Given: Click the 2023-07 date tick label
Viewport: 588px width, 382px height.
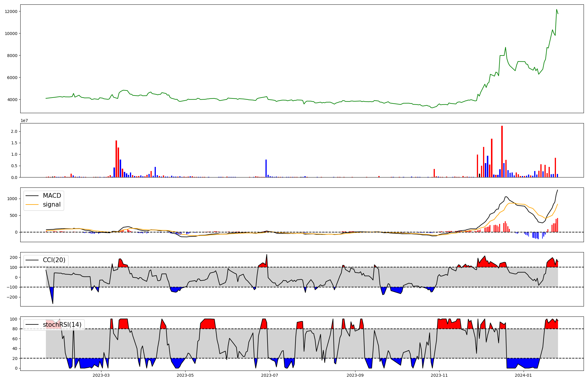Looking at the screenshot, I should (x=270, y=375).
